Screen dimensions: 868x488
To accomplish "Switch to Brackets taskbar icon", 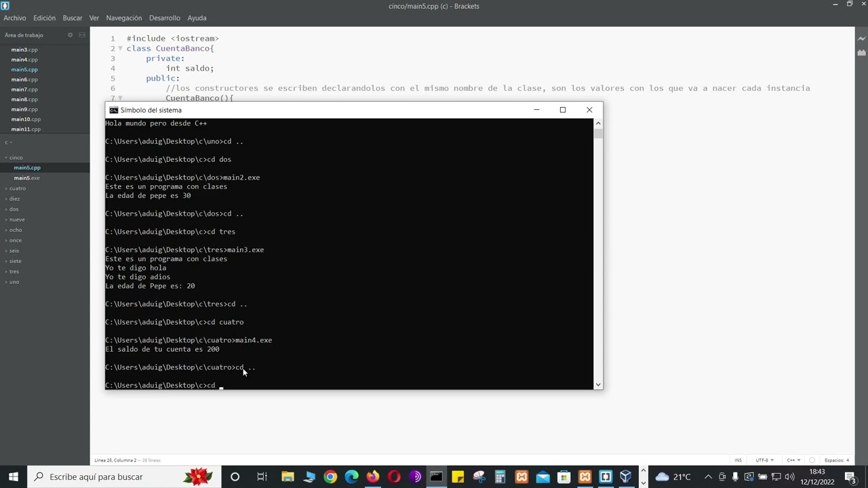I will (606, 476).
